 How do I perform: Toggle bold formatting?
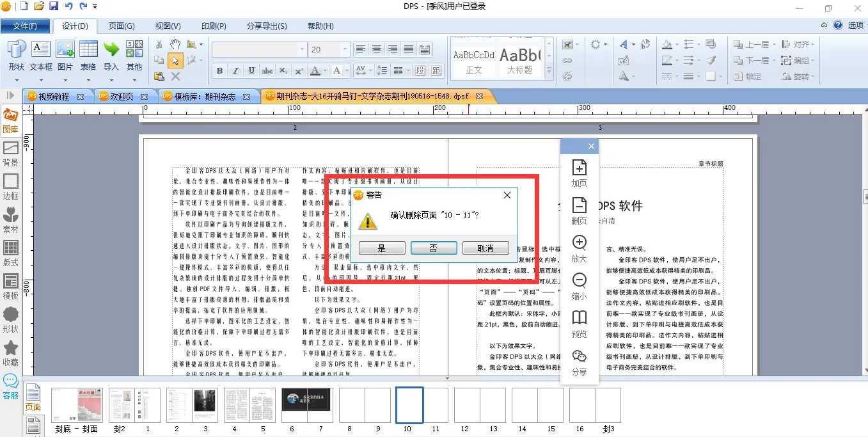click(x=219, y=70)
